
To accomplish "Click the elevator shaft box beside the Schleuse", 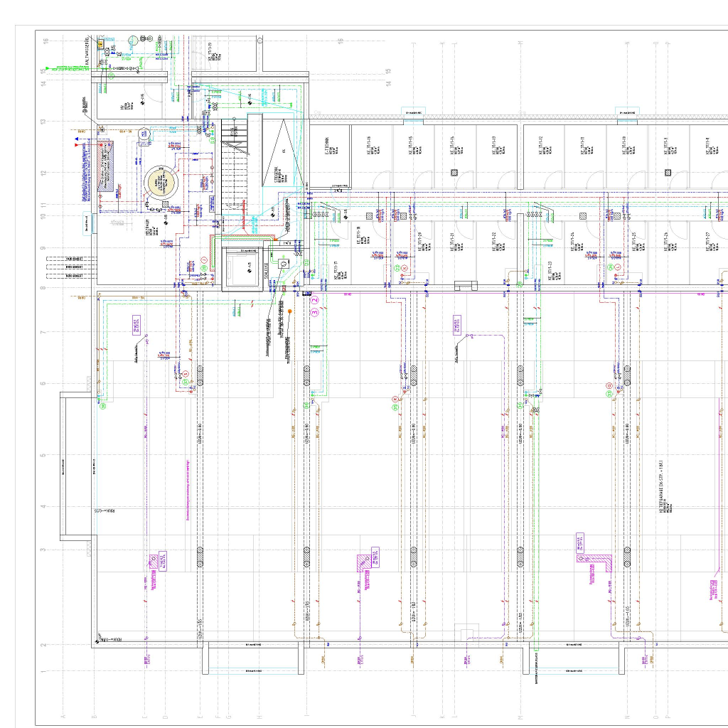I will (x=243, y=267).
